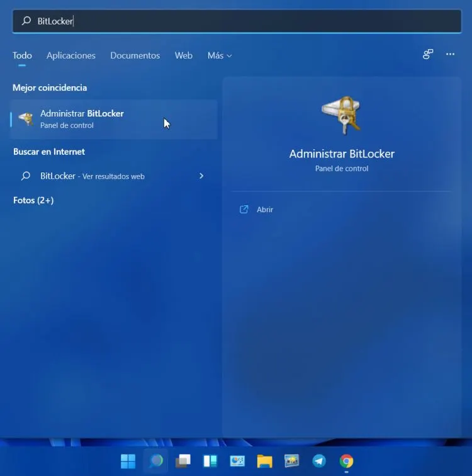Expand the Fotos (2+) section

[x=33, y=200]
